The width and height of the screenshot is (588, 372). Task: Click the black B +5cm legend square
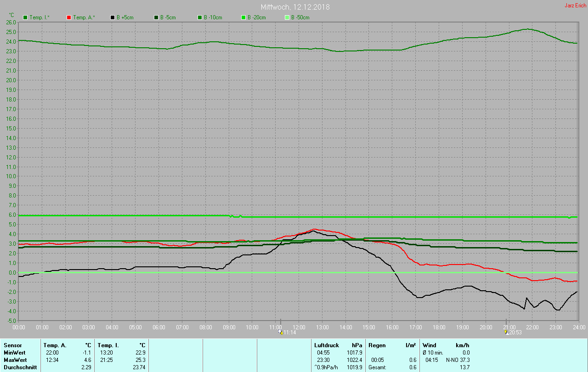click(113, 17)
